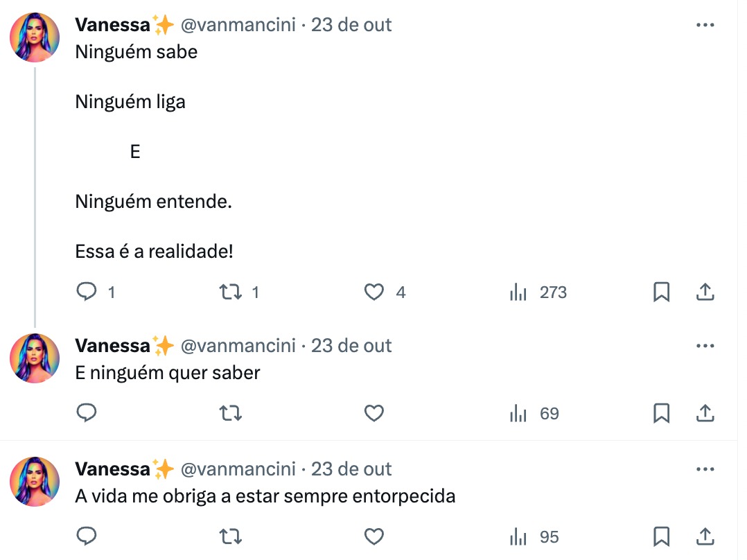Bookmark the 'Ninguém sabe' tweet

pyautogui.click(x=661, y=292)
